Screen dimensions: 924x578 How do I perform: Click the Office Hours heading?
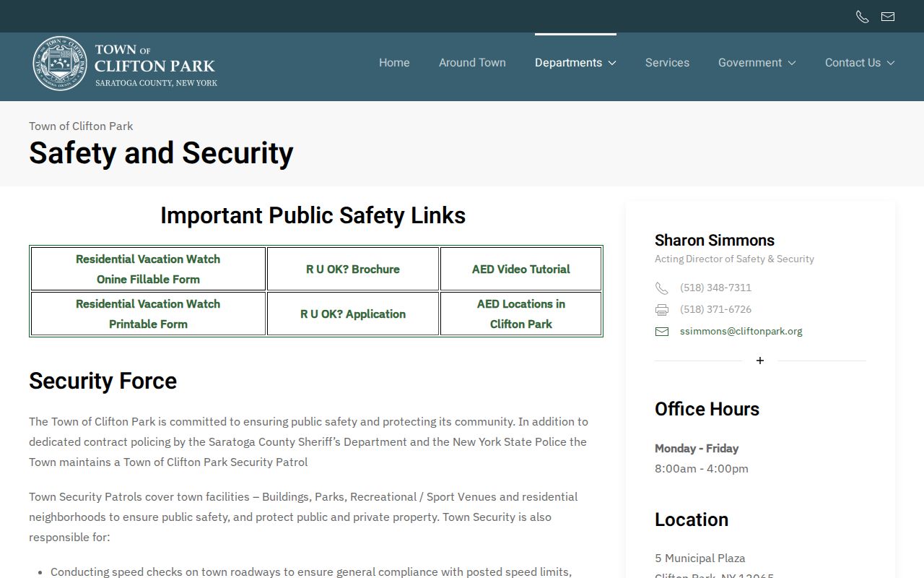[x=707, y=409]
